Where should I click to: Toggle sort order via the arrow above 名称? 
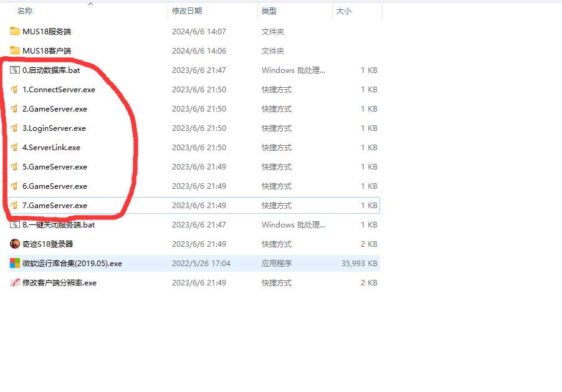pyautogui.click(x=90, y=4)
